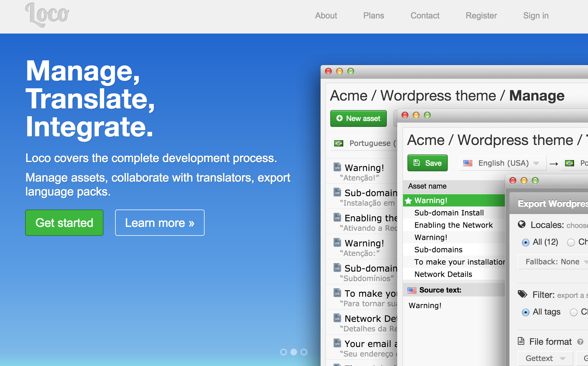The height and width of the screenshot is (366, 588).
Task: Switch to the third carousel slide dot
Action: 304,352
